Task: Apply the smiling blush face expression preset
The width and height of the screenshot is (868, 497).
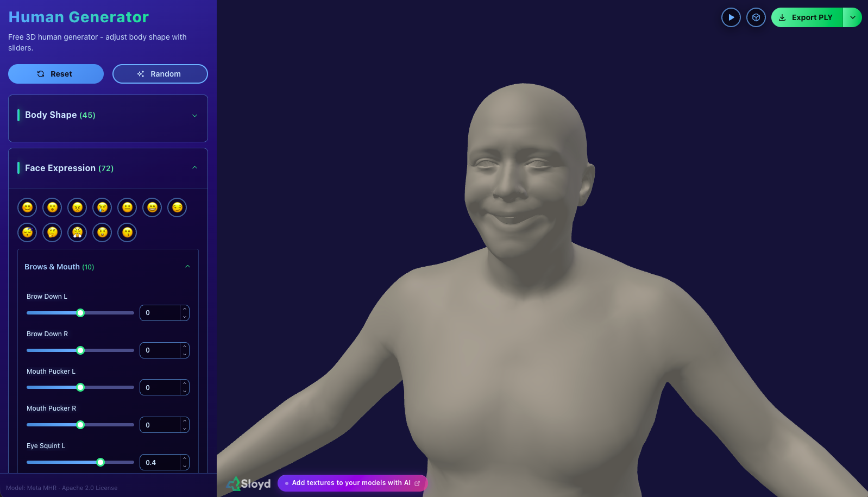Action: (28, 207)
